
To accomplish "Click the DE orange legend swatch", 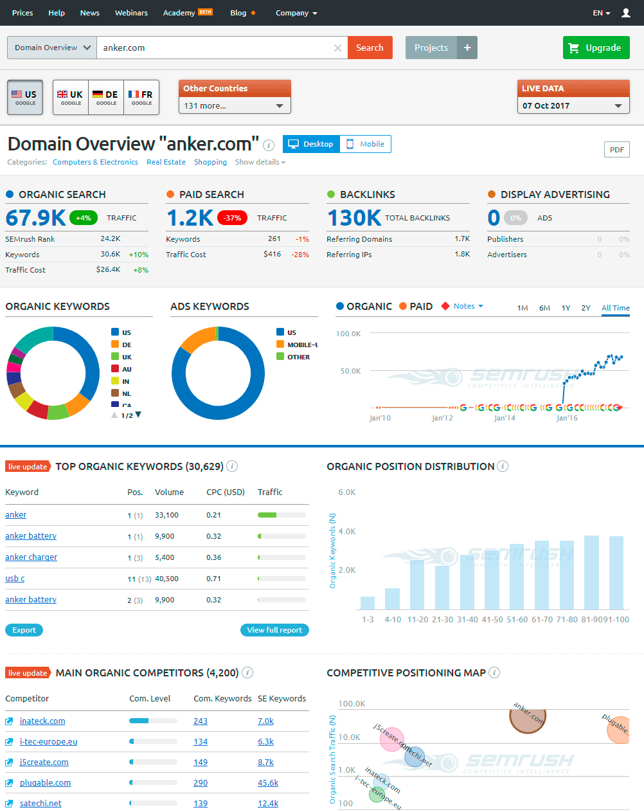I will pos(115,345).
